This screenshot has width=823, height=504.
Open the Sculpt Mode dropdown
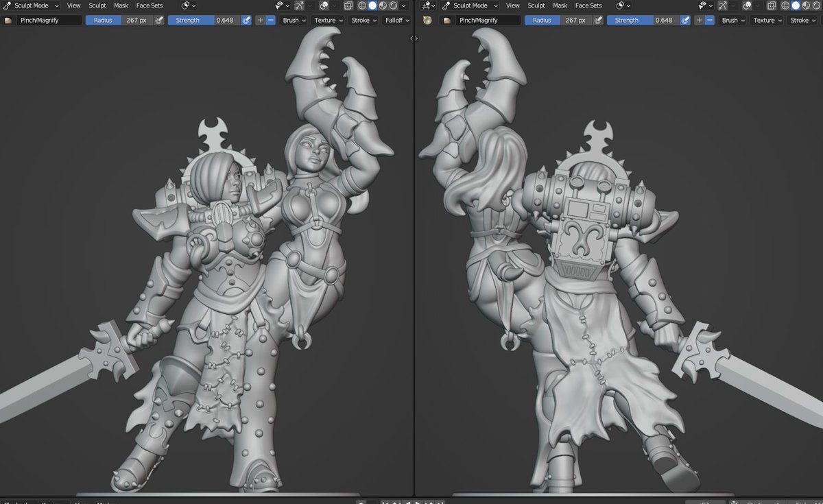[x=31, y=5]
